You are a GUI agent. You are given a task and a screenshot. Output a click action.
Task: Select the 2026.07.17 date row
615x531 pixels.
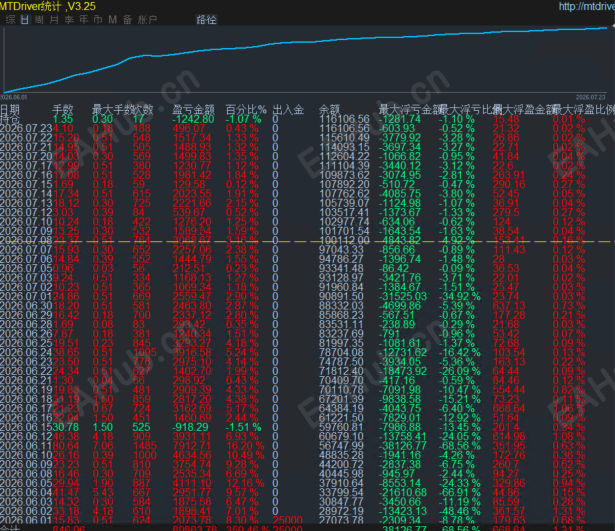click(308, 166)
